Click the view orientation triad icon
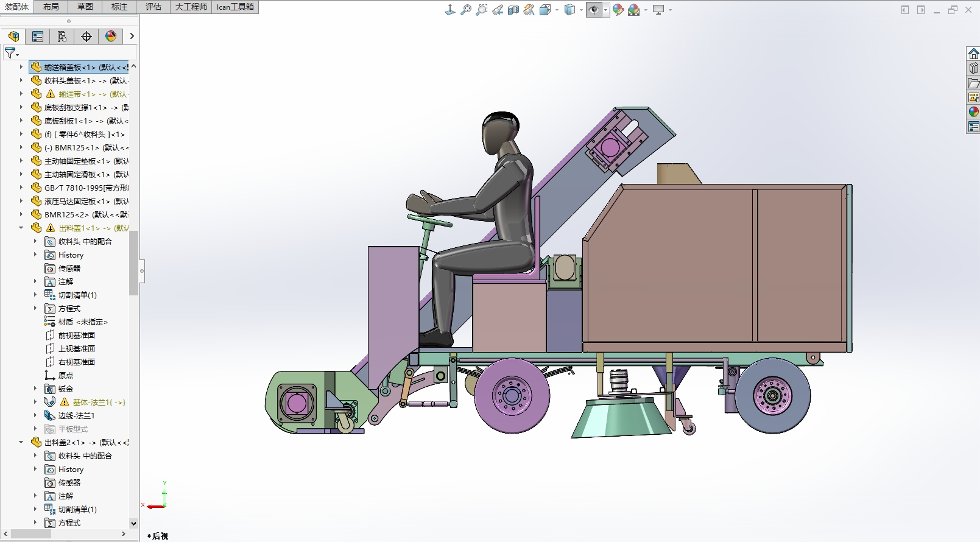Screen dimensions: 980x542 click(450, 10)
